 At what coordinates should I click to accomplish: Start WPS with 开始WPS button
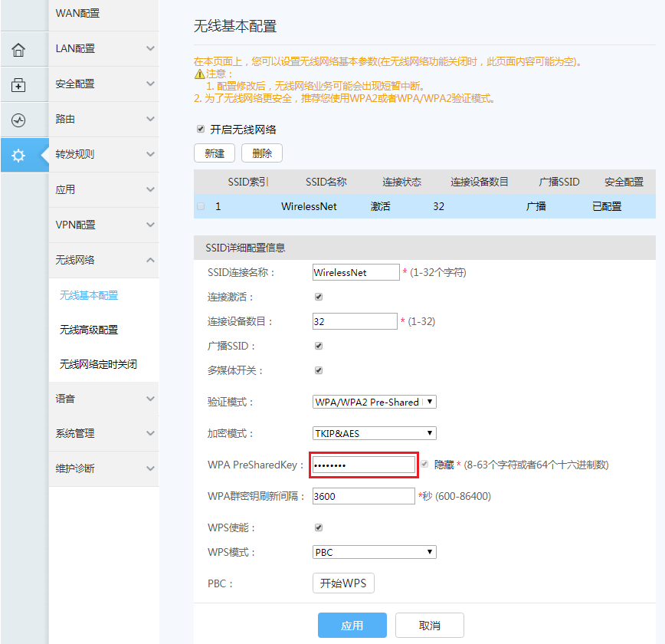[x=343, y=583]
